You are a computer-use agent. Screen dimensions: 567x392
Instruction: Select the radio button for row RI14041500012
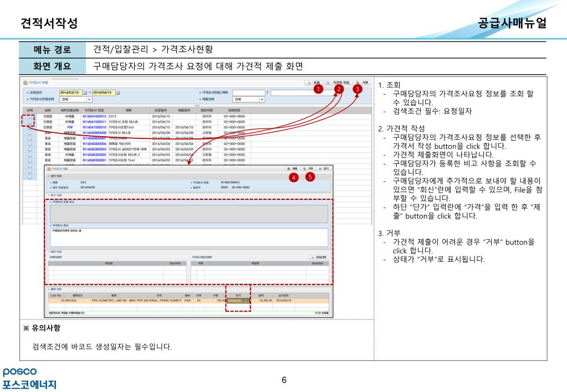pos(29,116)
